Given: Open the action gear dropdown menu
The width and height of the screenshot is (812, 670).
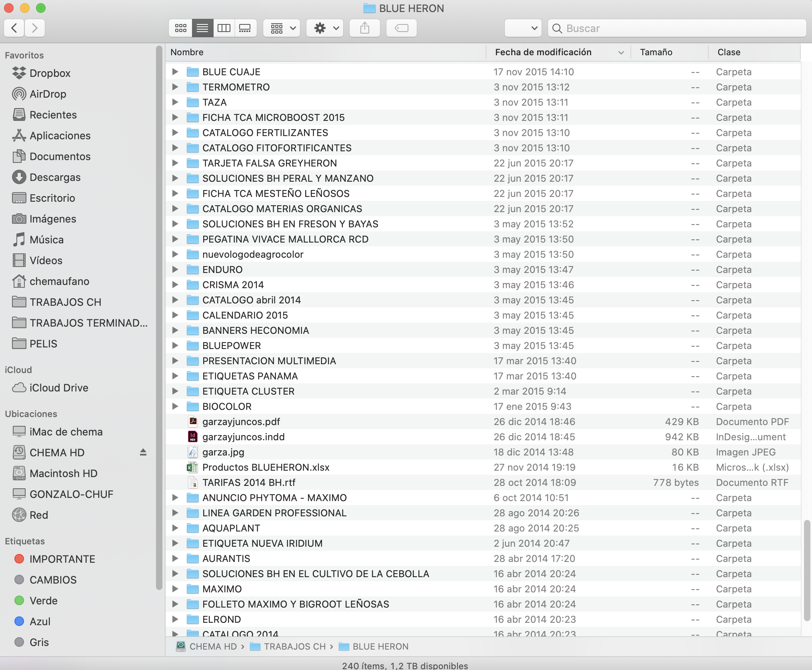Looking at the screenshot, I should [x=325, y=28].
